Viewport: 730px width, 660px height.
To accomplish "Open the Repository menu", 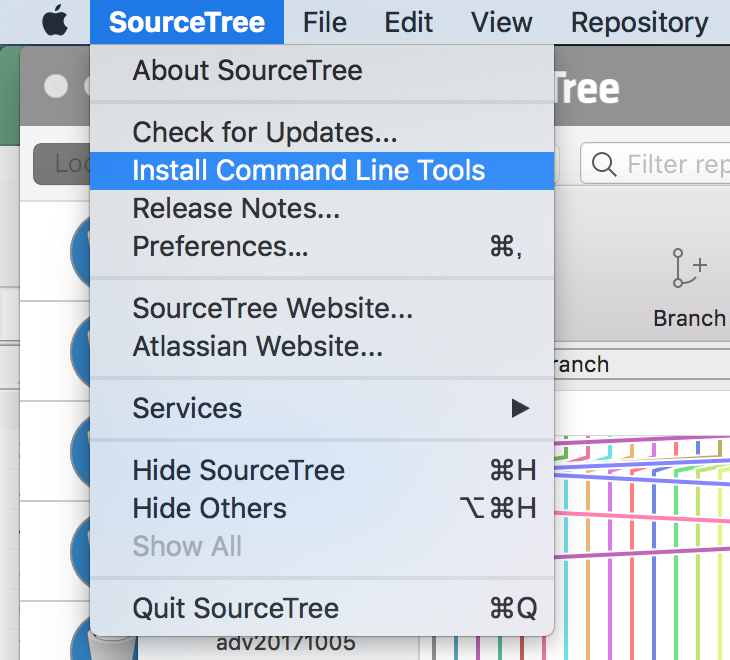I will coord(639,21).
